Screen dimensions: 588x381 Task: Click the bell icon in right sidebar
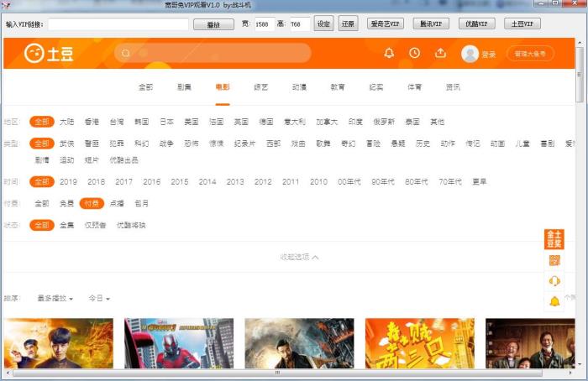click(x=554, y=301)
